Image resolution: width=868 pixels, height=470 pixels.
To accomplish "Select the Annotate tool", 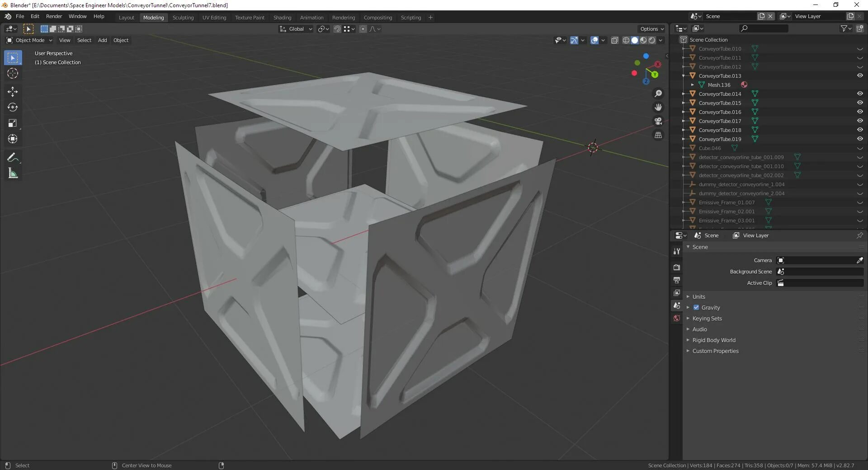I will [13, 157].
